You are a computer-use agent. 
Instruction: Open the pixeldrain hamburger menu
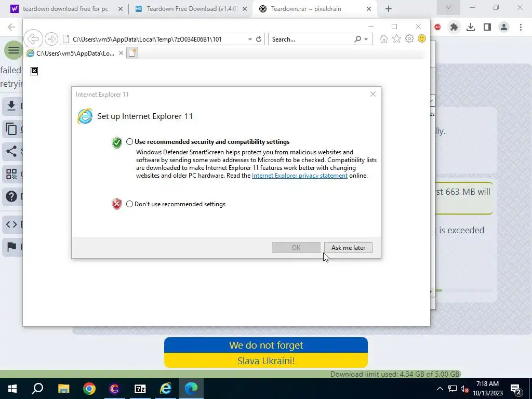click(x=13, y=50)
